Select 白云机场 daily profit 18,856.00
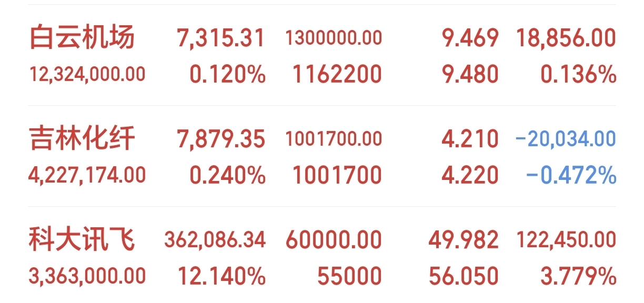 (x=566, y=38)
